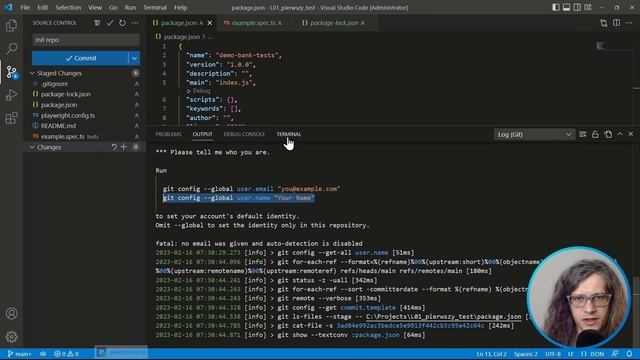Open the Terminal menu
This screenshot has height=360, width=640.
(155, 7)
